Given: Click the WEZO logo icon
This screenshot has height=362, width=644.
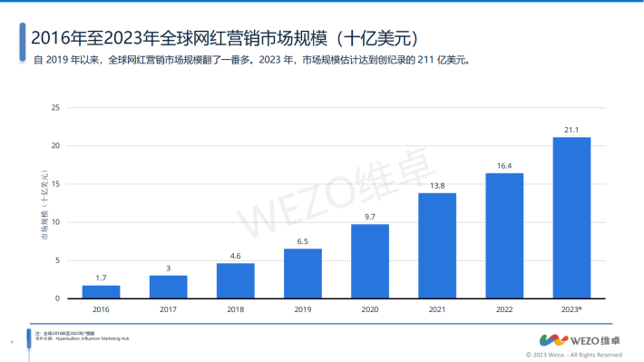Looking at the screenshot, I should click(553, 340).
